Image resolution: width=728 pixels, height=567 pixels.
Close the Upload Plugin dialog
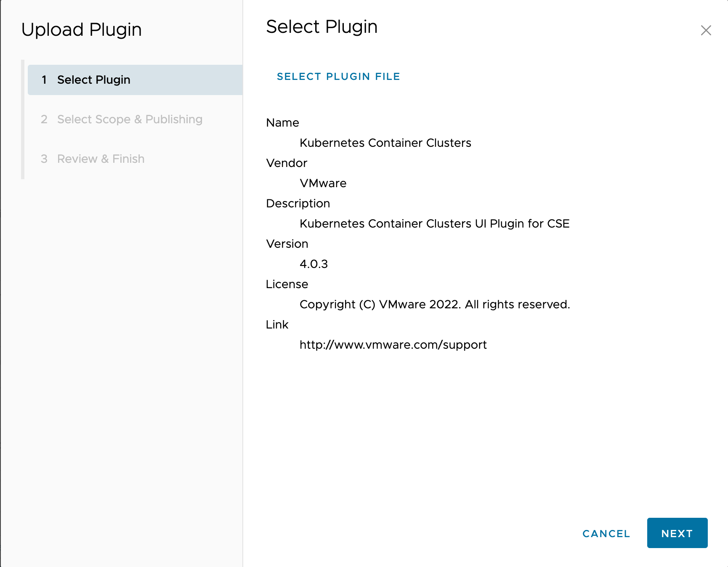coord(706,30)
